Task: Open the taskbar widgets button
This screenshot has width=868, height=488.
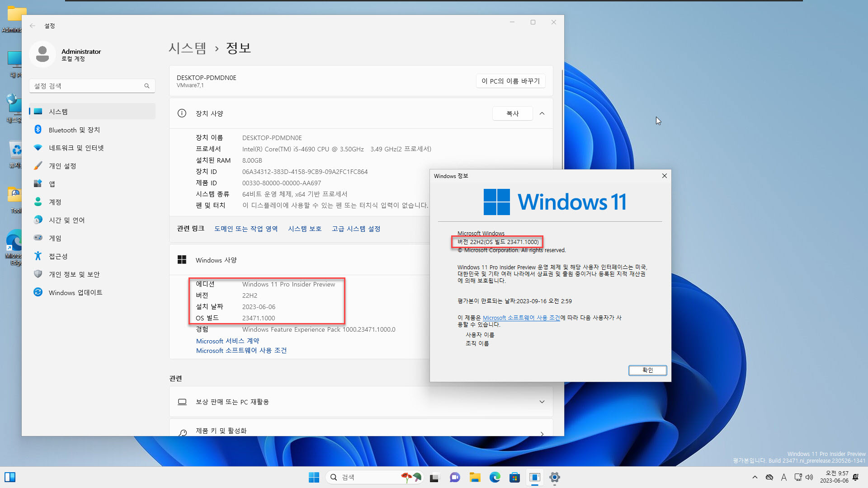Action: 10,477
